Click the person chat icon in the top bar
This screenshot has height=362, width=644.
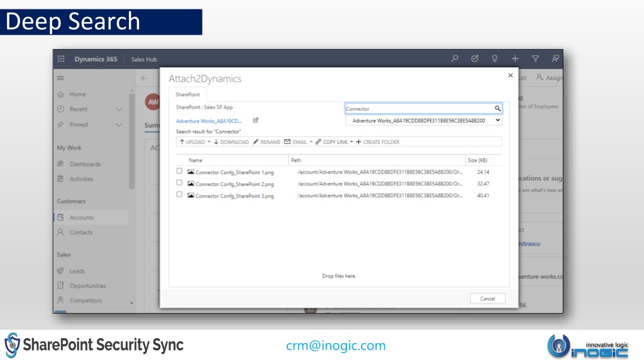coord(555,58)
